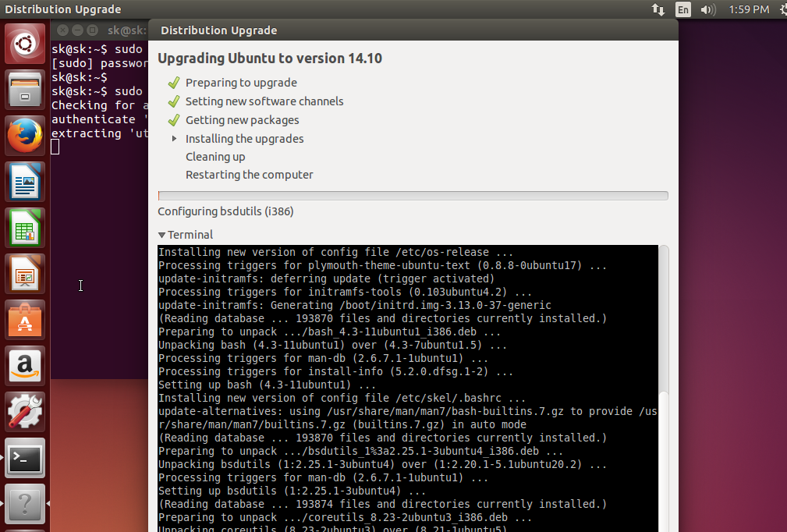Click the background terminal's cursor block
This screenshot has width=787, height=532.
coord(55,147)
